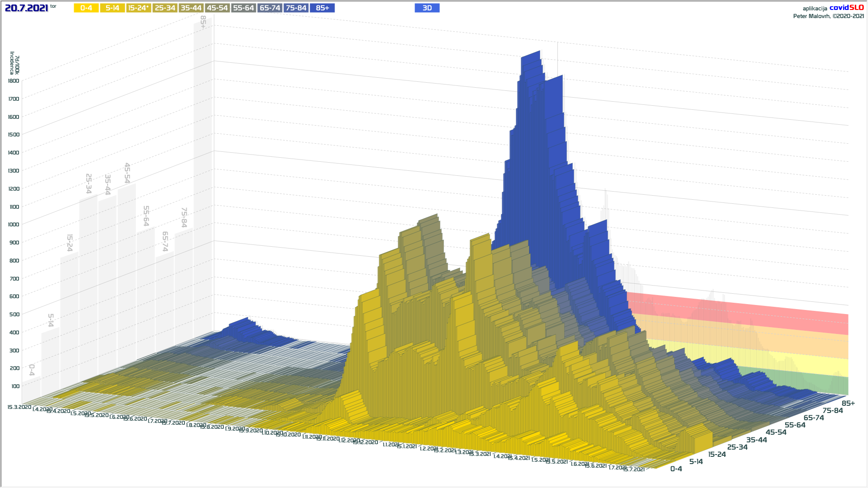Viewport: 868px width, 488px height.
Task: Toggle the blue 85+ legend button
Action: coord(322,8)
